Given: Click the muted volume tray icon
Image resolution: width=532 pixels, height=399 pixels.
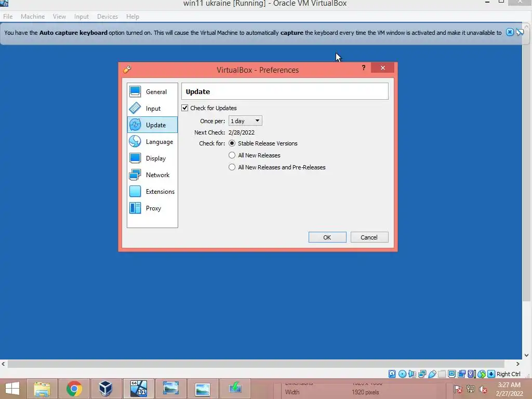Looking at the screenshot, I should pyautogui.click(x=483, y=389).
